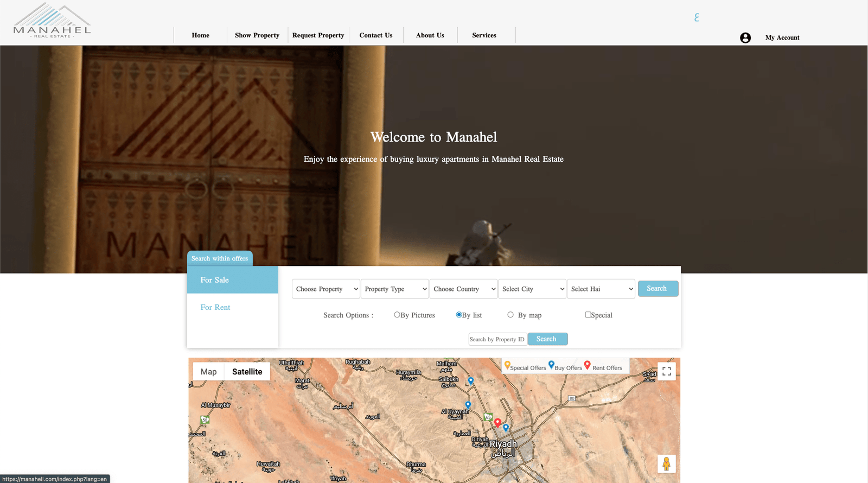Click blue buy offer pin near Diriyah

(x=506, y=428)
